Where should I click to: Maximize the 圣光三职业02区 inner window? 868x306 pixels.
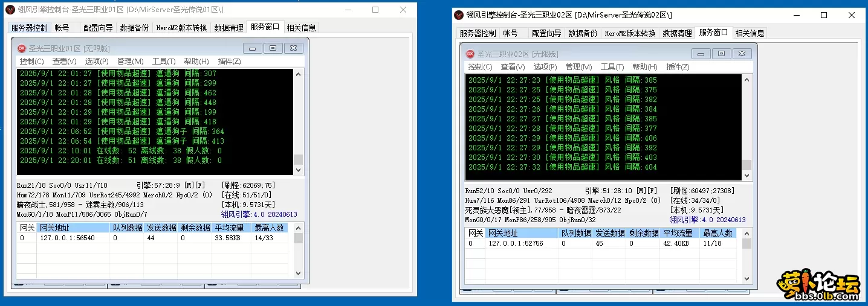[x=721, y=54]
